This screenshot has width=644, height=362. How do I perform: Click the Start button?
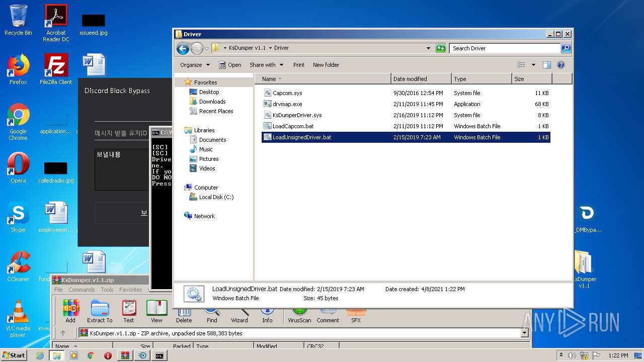tap(14, 355)
